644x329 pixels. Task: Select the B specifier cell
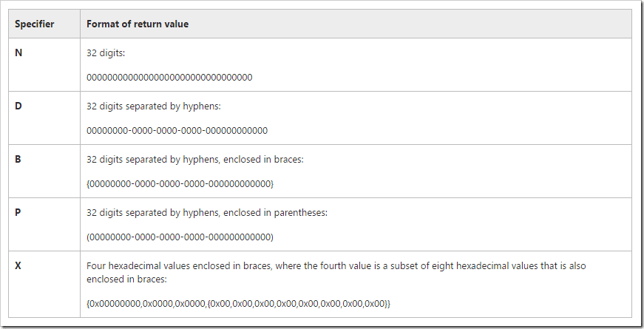point(18,160)
